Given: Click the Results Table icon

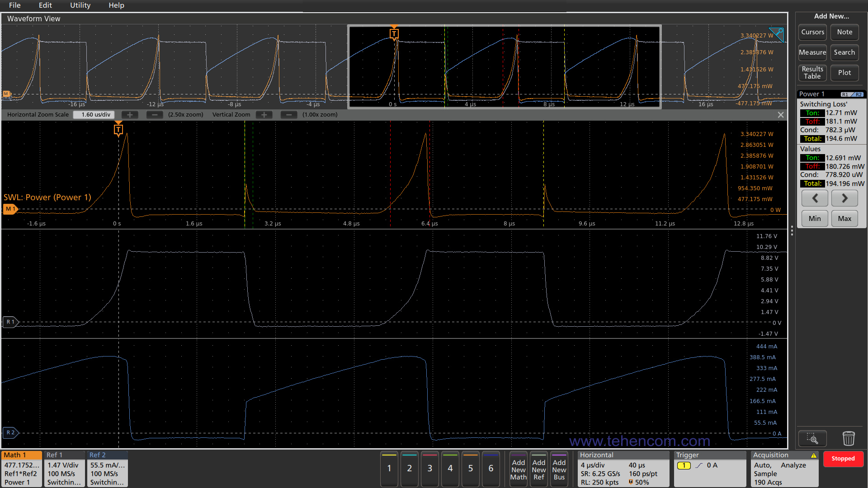Looking at the screenshot, I should (x=812, y=73).
